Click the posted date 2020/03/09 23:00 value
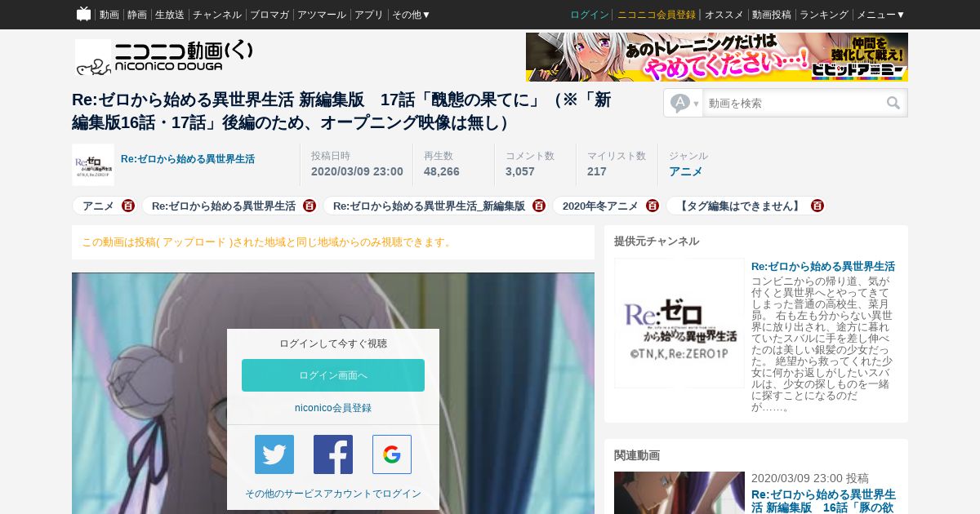The height and width of the screenshot is (514, 980). [x=357, y=171]
